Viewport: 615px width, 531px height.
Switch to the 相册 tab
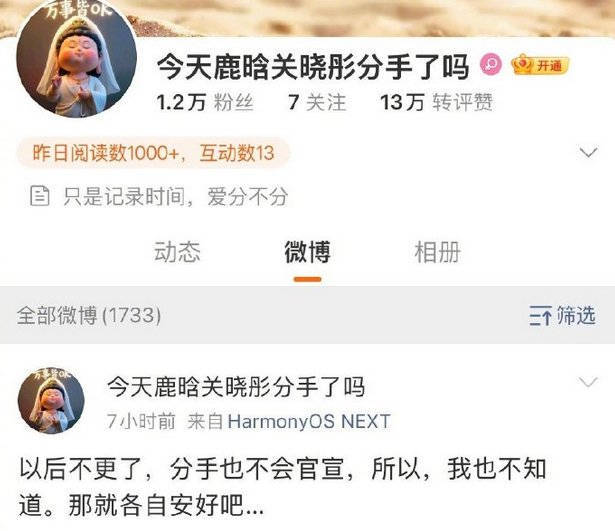pos(437,252)
